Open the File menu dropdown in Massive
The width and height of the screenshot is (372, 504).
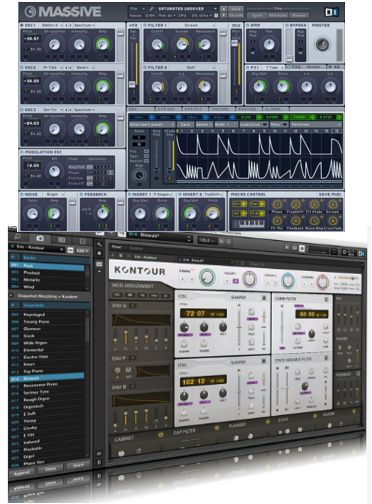[x=138, y=9]
